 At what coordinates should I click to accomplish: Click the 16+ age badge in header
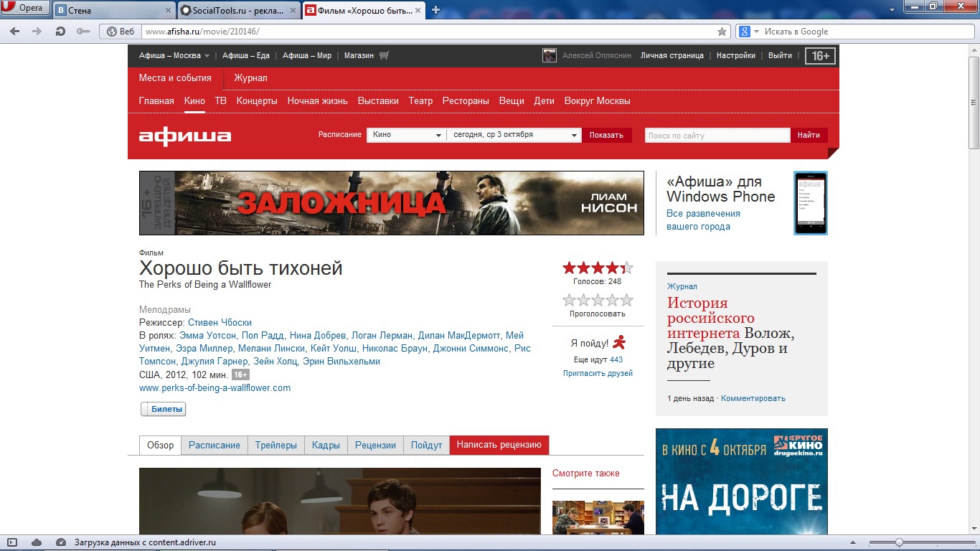pos(821,56)
